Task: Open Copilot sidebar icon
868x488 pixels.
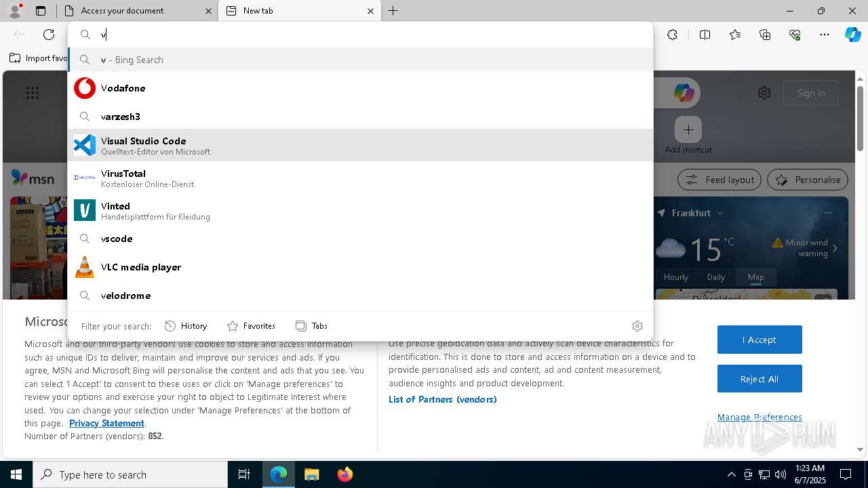Action: pos(852,35)
